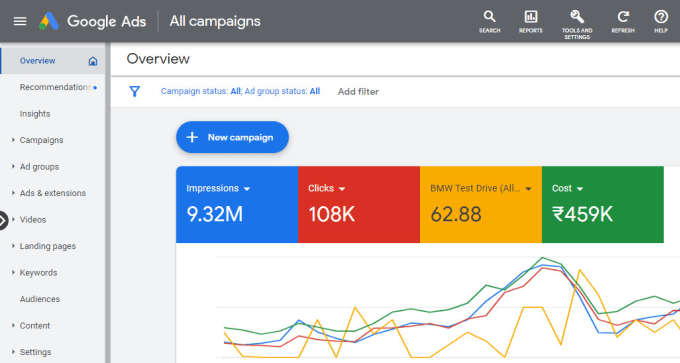Expand the Keywords section arrow

click(13, 272)
